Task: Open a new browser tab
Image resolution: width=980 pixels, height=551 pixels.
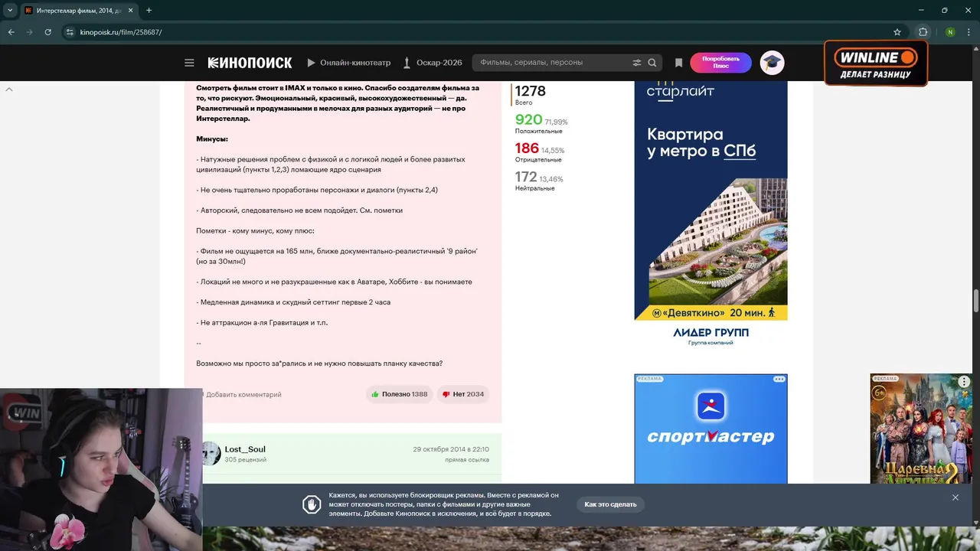Action: pos(149,10)
